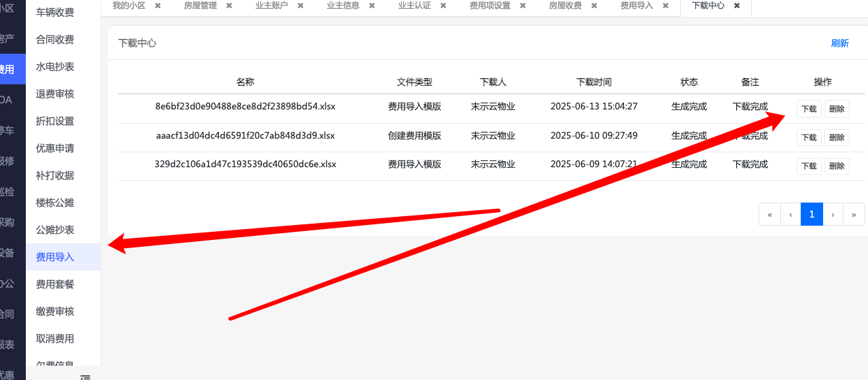This screenshot has height=380, width=868.
Task: Download the 329d2c106a1d47c1 file
Action: coord(809,166)
